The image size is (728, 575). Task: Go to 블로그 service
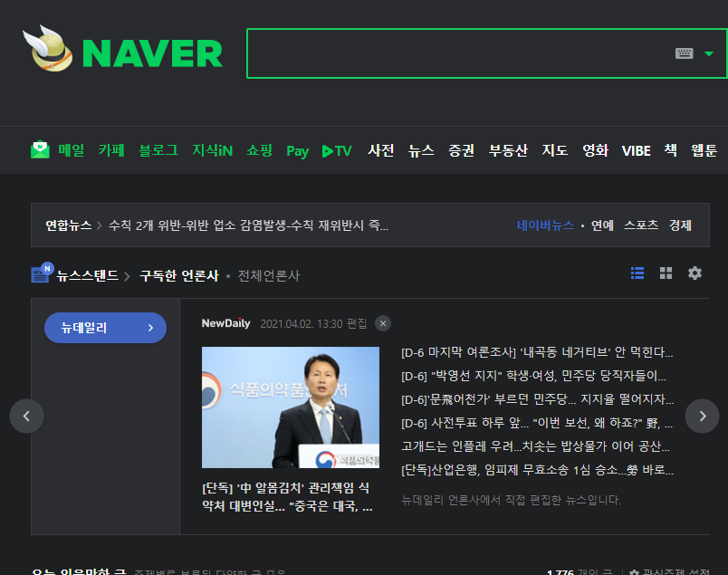click(x=158, y=150)
